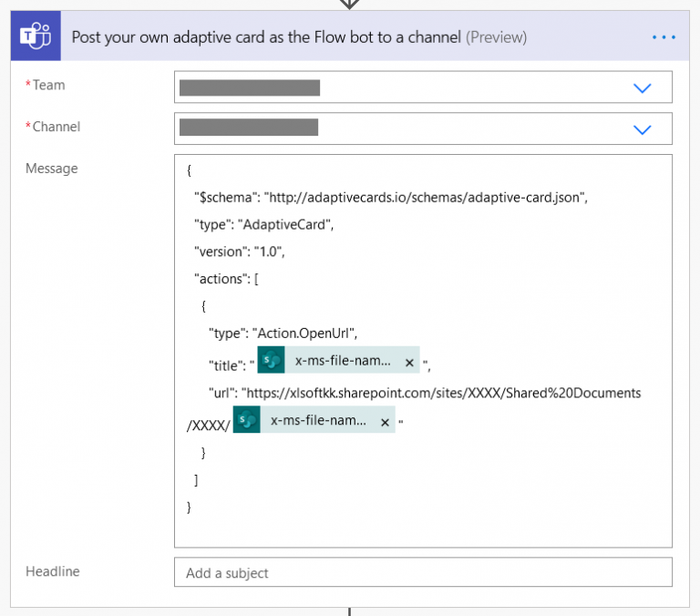Remove the x-ms-file-name token after /XXXX/

[385, 422]
